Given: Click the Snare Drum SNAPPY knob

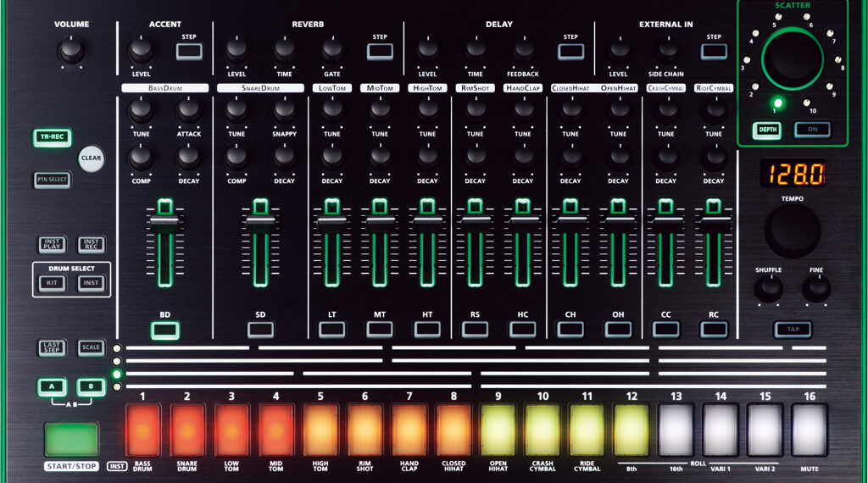Looking at the screenshot, I should click(x=285, y=111).
